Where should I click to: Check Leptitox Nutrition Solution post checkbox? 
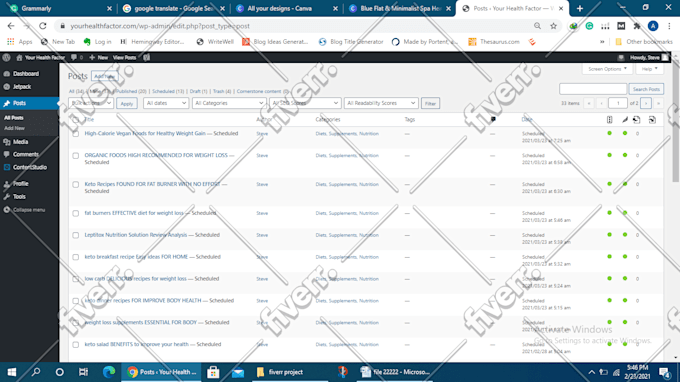[x=76, y=235]
